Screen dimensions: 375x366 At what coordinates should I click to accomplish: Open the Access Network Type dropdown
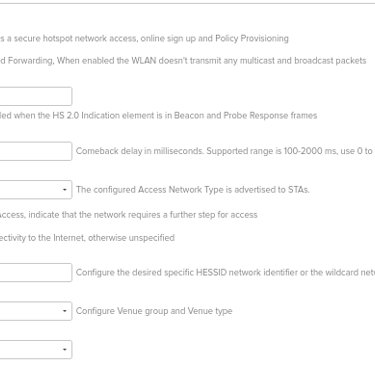coord(36,190)
